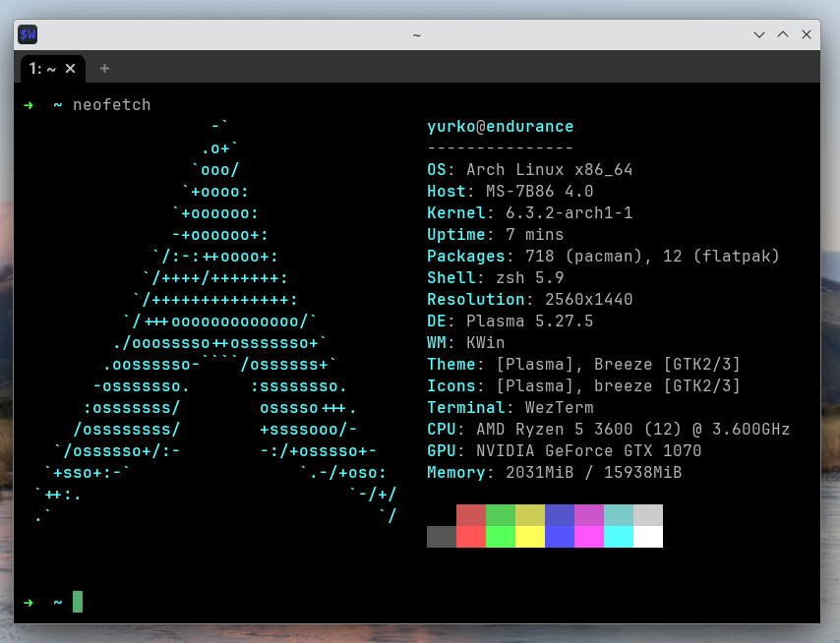Close the '1: ~' terminal tab
The image size is (840, 643).
click(70, 69)
